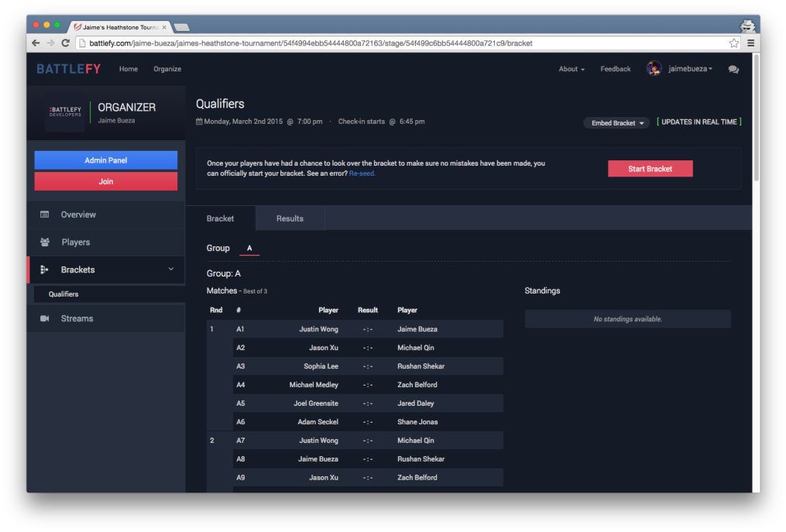Open the Admin Panel button
Screen dimensions: 786x532
coord(106,160)
